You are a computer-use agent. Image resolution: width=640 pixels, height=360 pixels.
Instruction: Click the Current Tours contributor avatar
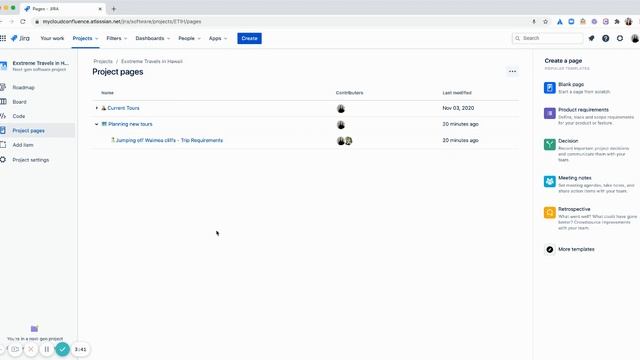click(341, 109)
